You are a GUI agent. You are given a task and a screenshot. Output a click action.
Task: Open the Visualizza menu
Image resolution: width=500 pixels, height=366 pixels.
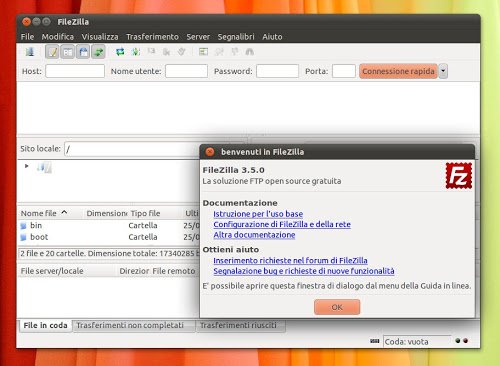[100, 37]
